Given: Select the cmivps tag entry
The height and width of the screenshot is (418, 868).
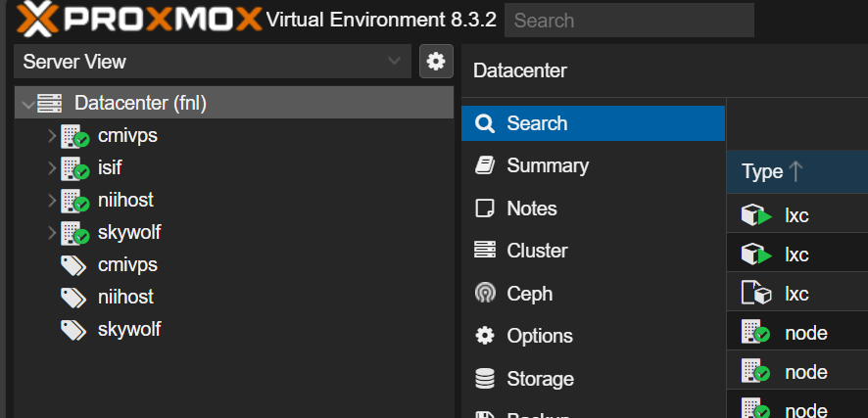Looking at the screenshot, I should pyautogui.click(x=128, y=264).
